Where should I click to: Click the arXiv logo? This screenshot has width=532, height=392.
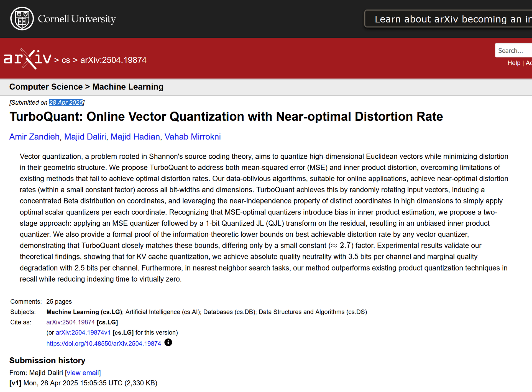pyautogui.click(x=27, y=59)
